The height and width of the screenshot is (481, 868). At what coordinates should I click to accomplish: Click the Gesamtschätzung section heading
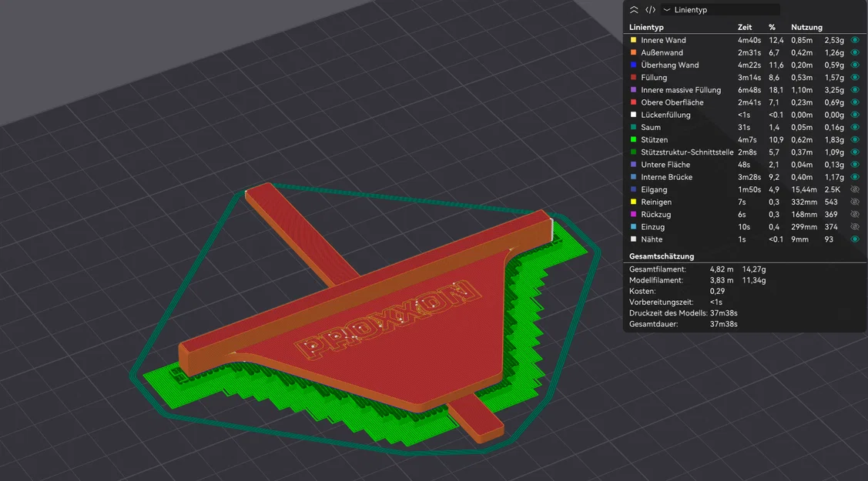[x=662, y=256]
